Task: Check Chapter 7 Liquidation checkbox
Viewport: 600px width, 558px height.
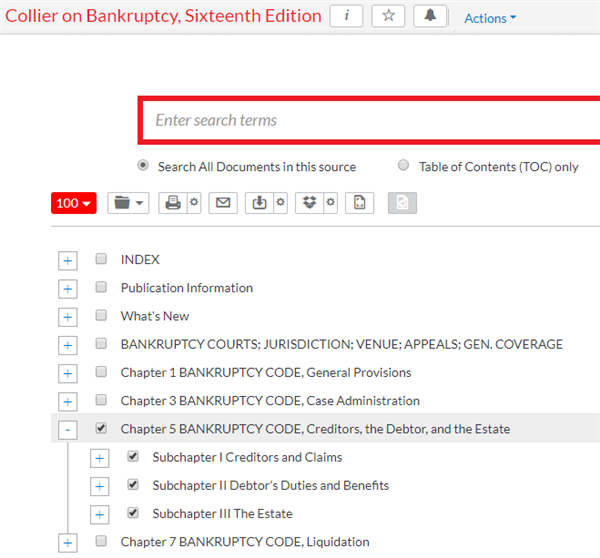Action: click(101, 541)
